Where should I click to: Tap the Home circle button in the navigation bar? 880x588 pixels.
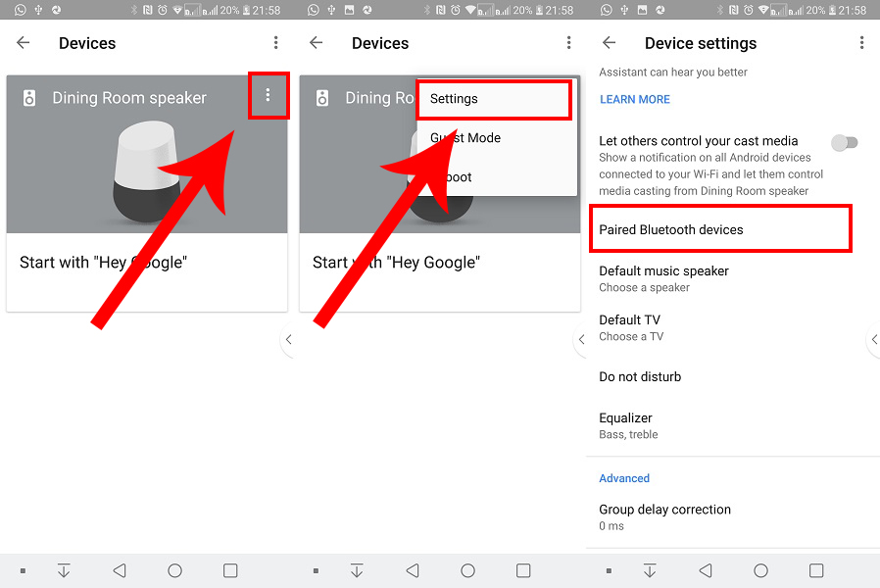click(x=174, y=569)
